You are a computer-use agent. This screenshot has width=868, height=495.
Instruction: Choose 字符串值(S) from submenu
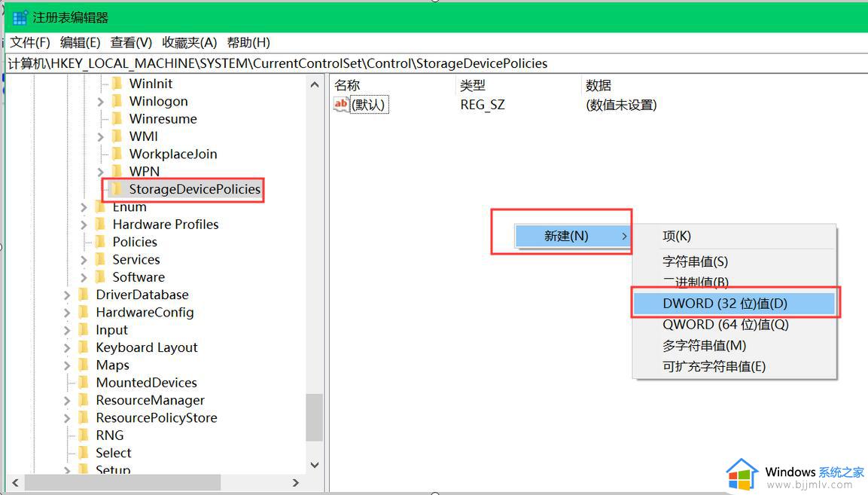click(734, 261)
